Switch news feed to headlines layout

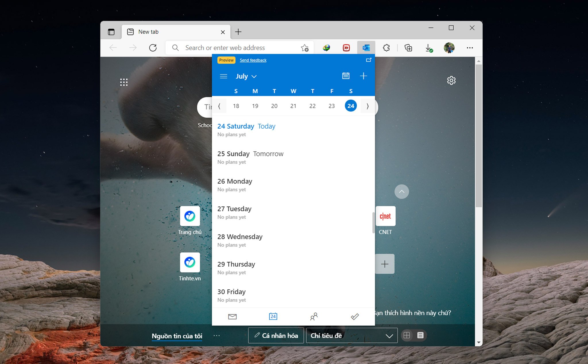[x=420, y=335]
